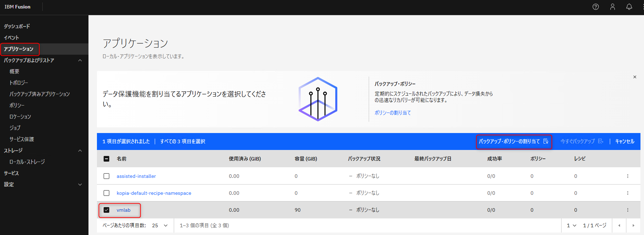Image resolution: width=644 pixels, height=235 pixels.
Task: Open the help icon in header
Action: (x=596, y=7)
